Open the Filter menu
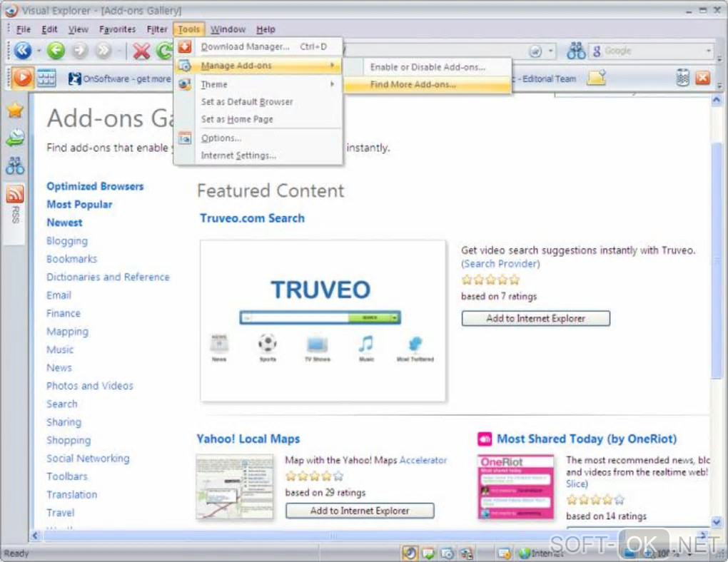728x562 pixels. 157,29
